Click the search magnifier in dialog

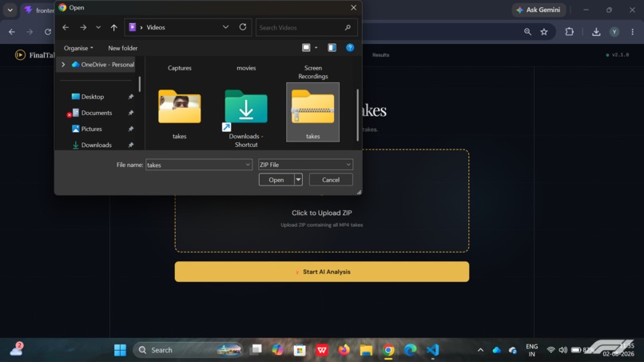tap(348, 27)
